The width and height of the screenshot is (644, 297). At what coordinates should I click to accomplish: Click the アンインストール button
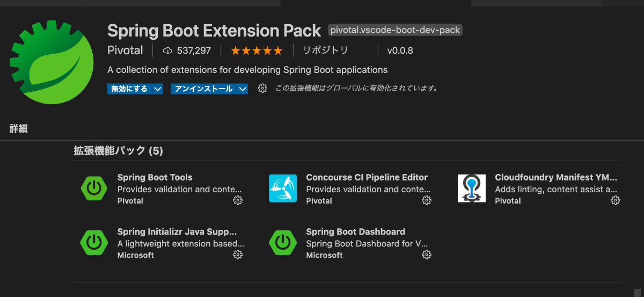[x=203, y=89]
